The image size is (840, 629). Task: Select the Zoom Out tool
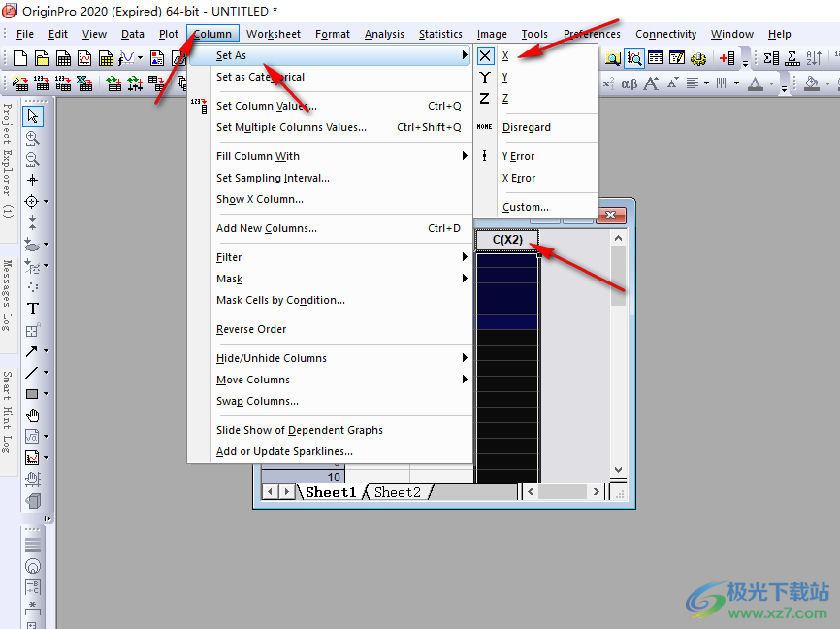pyautogui.click(x=33, y=159)
